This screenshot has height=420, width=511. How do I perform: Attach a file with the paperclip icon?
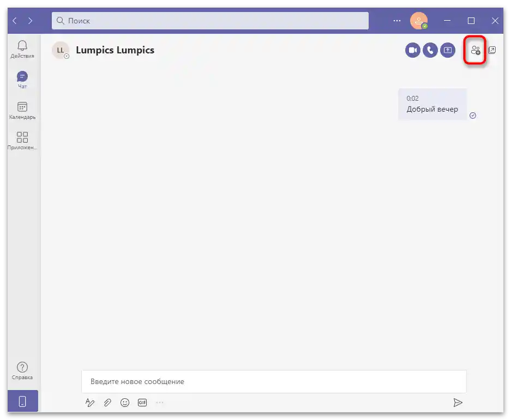coord(107,403)
